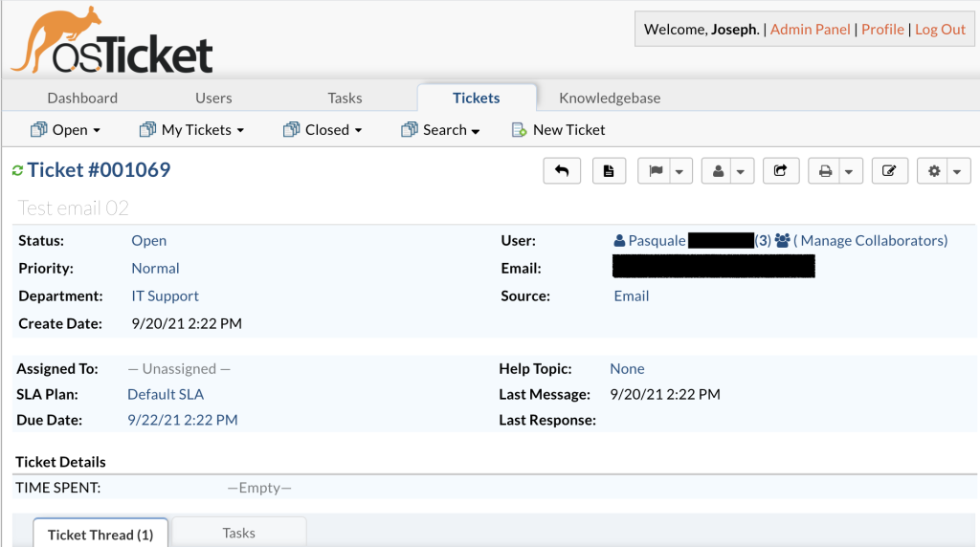The width and height of the screenshot is (980, 547).
Task: Click the Closed queue stack icon
Action: (x=291, y=129)
